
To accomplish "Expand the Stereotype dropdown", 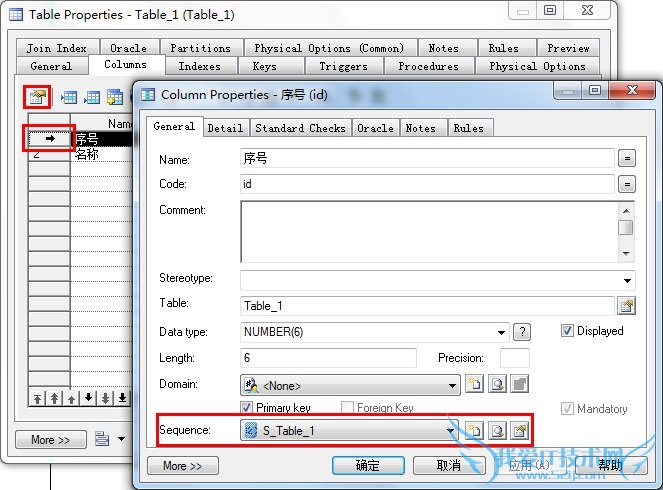I will (627, 280).
